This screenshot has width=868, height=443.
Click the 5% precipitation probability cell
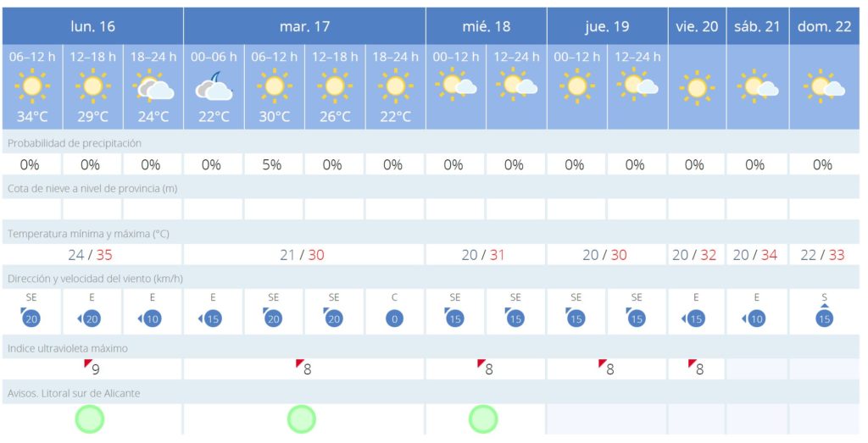pos(274,165)
